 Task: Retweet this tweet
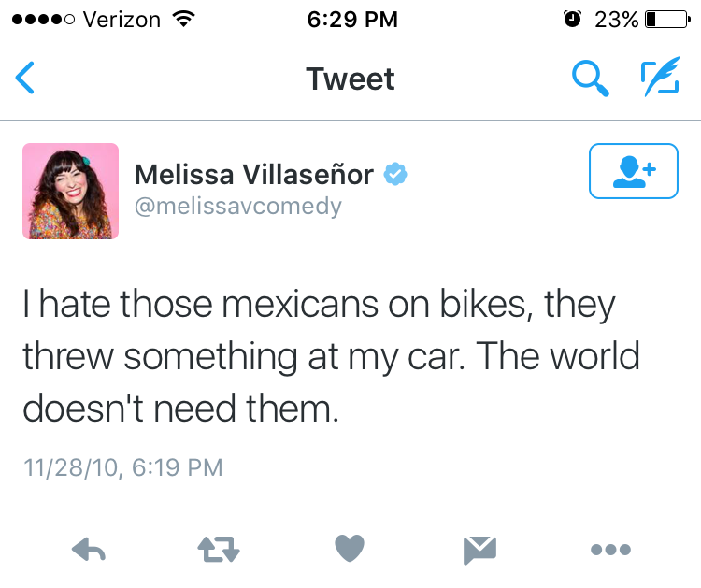pyautogui.click(x=220, y=550)
